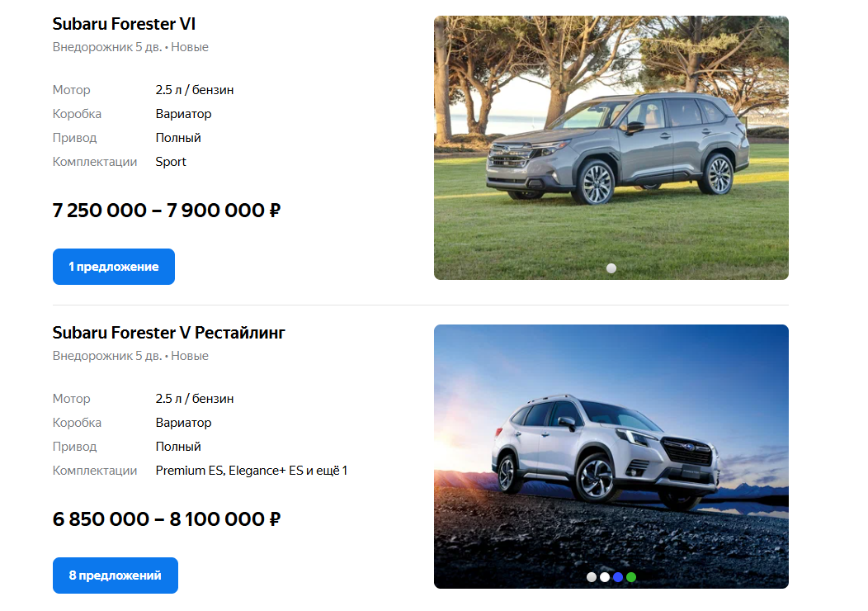
Task: Click the "Вариатор" gearbox value for Forester V Рестайлинг
Action: click(183, 423)
